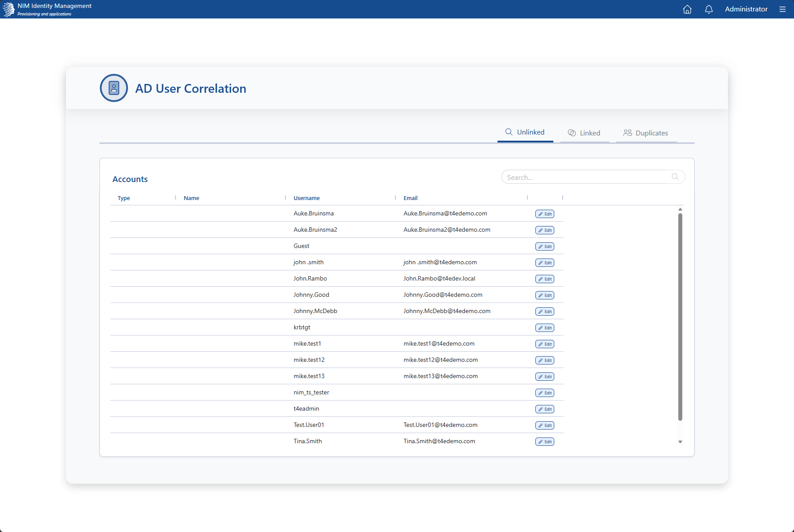Select username Johnny.McDebb
Viewport: 794px width, 532px height.
pyautogui.click(x=315, y=311)
